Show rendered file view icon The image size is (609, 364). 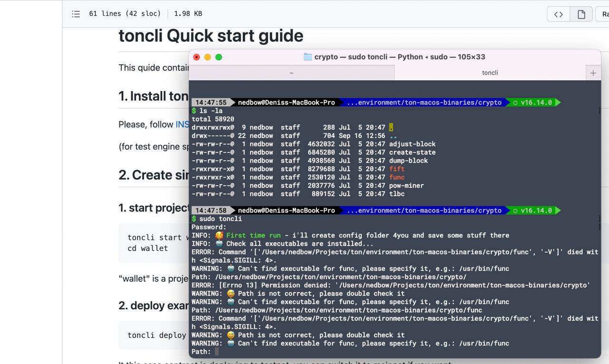click(581, 14)
